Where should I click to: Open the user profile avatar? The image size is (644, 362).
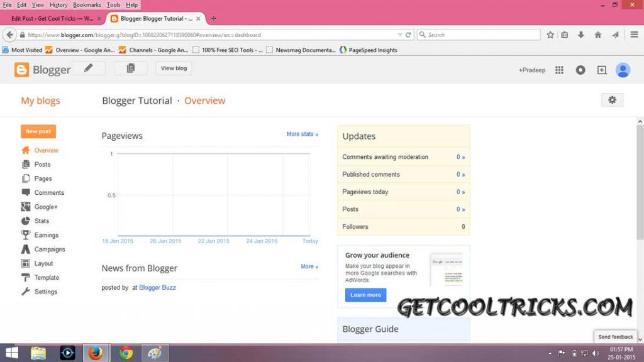623,70
